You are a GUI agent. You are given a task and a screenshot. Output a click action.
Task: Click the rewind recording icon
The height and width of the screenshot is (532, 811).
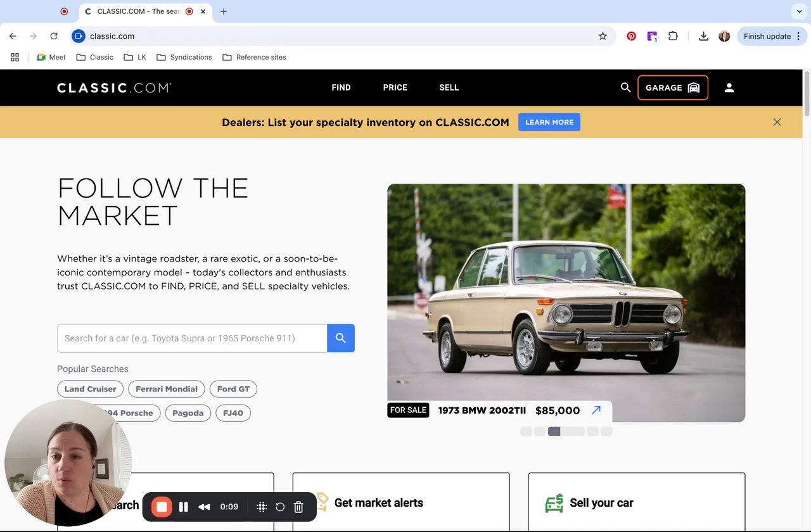(x=204, y=507)
